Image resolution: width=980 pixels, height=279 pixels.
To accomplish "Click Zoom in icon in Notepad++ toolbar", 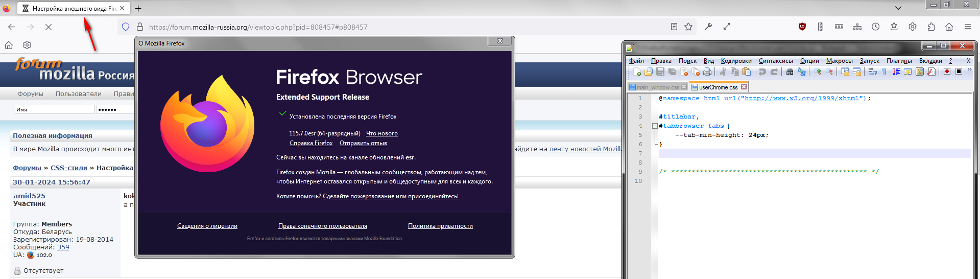I will pyautogui.click(x=818, y=72).
